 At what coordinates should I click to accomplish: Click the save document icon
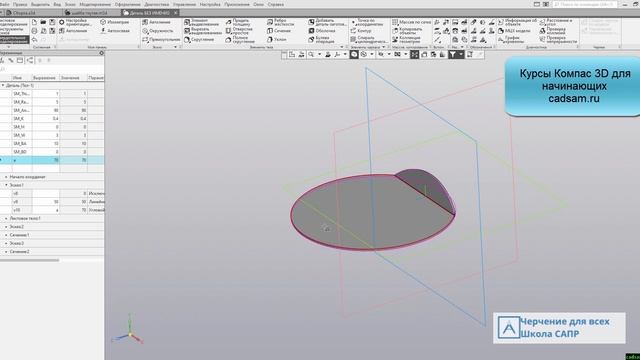tap(52, 22)
